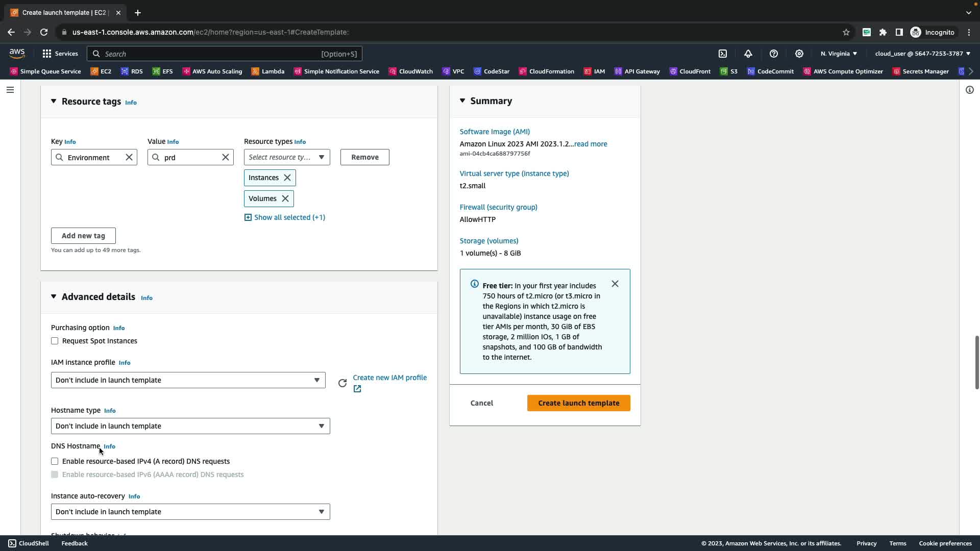Open the Hostname type dropdown
The height and width of the screenshot is (551, 980).
point(190,426)
